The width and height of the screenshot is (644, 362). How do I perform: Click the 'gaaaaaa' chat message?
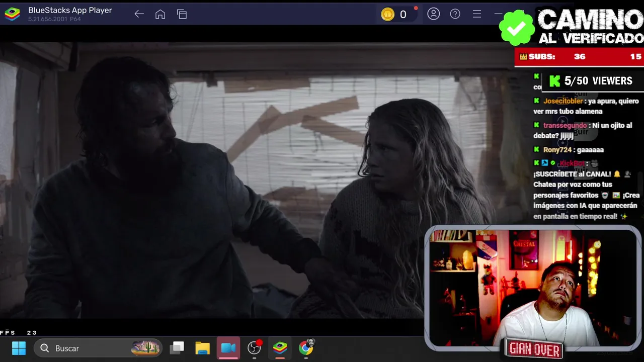[591, 150]
